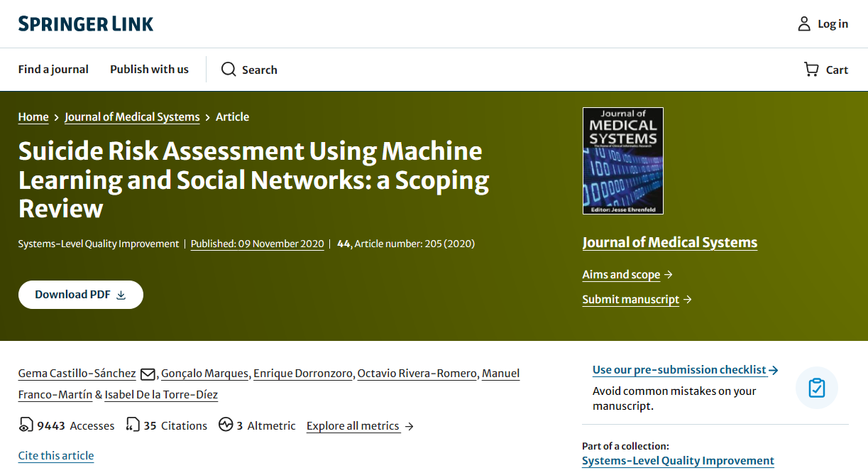Click the Springer Link logo
The width and height of the screenshot is (868, 473).
86,24
